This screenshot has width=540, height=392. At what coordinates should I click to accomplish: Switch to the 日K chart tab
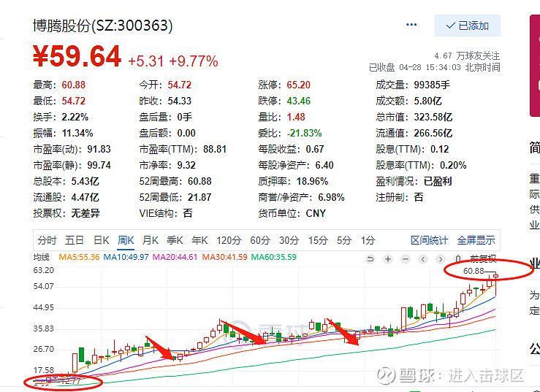point(102,240)
